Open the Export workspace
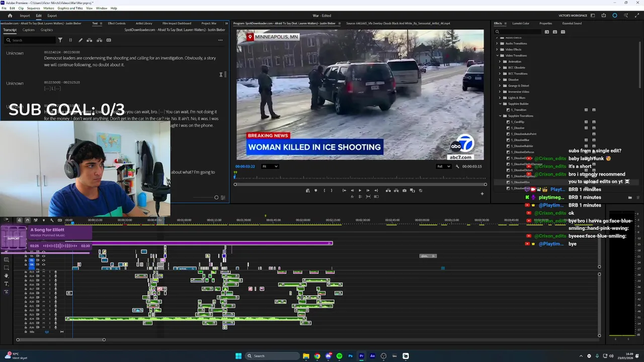644x362 pixels. (52, 16)
